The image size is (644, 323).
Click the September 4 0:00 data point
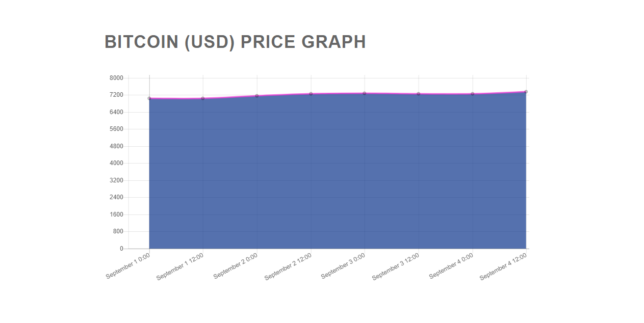473,94
